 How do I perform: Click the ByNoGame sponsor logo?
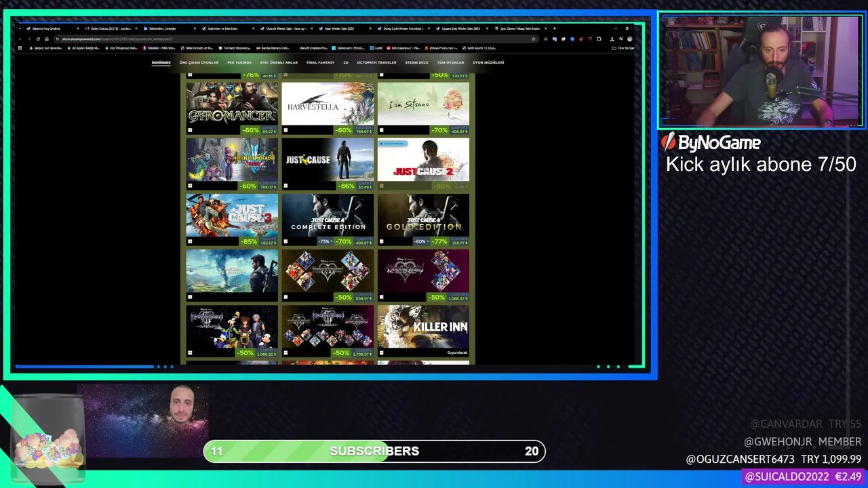tap(711, 142)
